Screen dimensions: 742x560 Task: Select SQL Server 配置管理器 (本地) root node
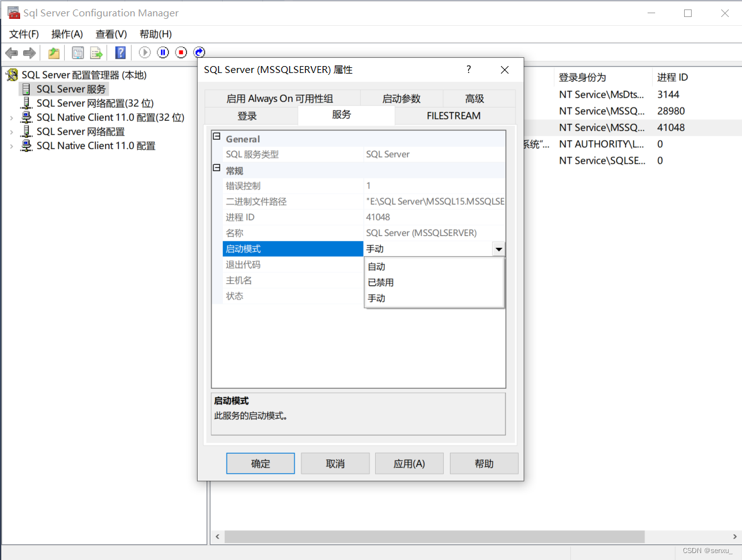click(84, 75)
